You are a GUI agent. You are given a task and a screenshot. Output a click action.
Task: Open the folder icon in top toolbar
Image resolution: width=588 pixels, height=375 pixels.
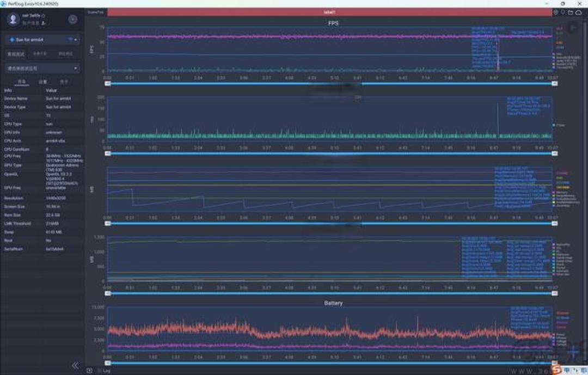coord(571,13)
